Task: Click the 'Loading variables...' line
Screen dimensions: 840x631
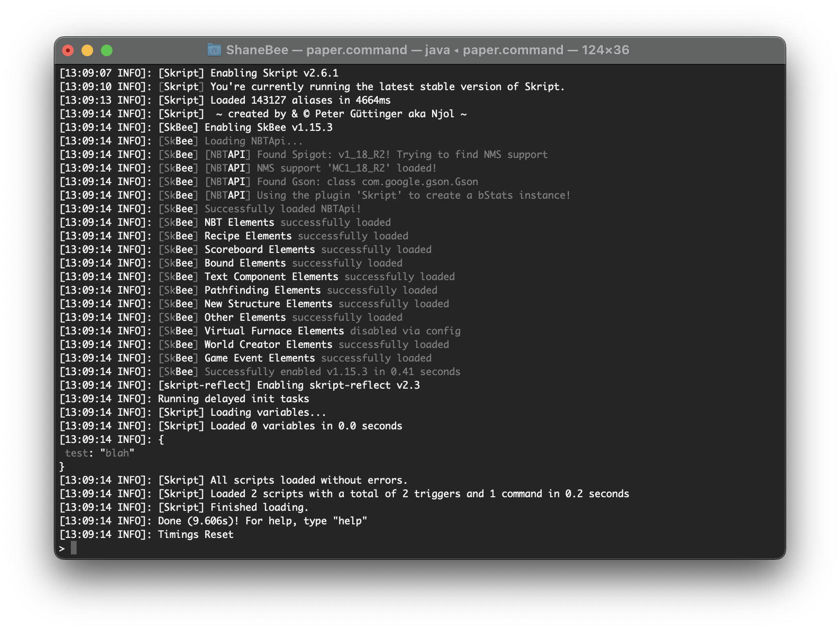Action: click(193, 412)
